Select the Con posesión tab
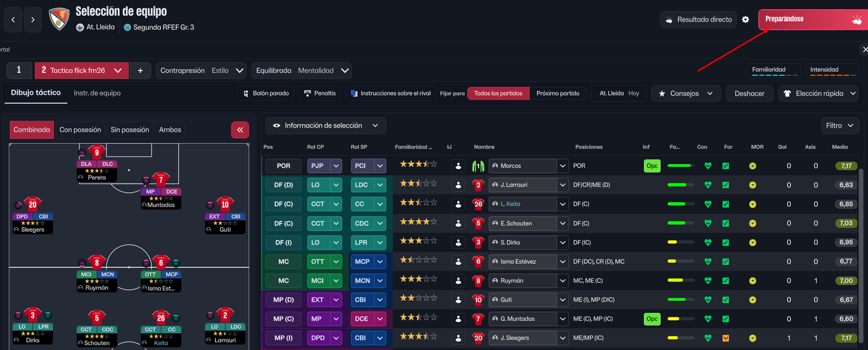The height and width of the screenshot is (350, 868). tap(80, 130)
